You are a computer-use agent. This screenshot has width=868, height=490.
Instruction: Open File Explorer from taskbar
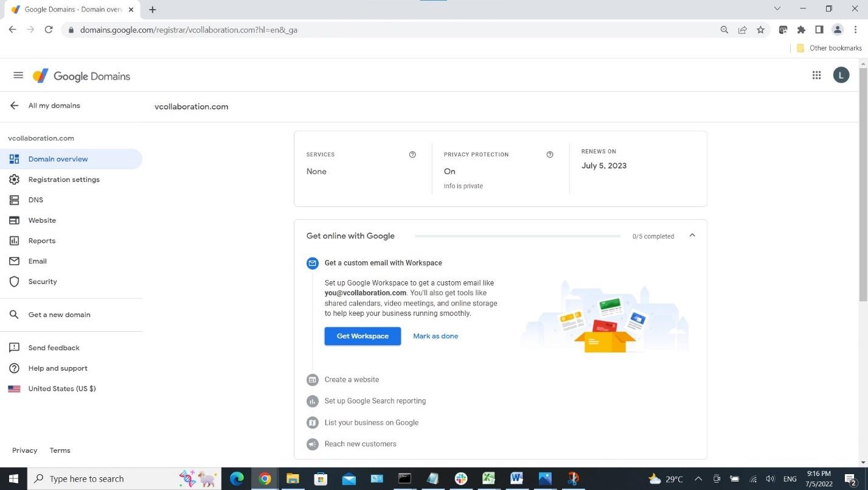pyautogui.click(x=293, y=478)
